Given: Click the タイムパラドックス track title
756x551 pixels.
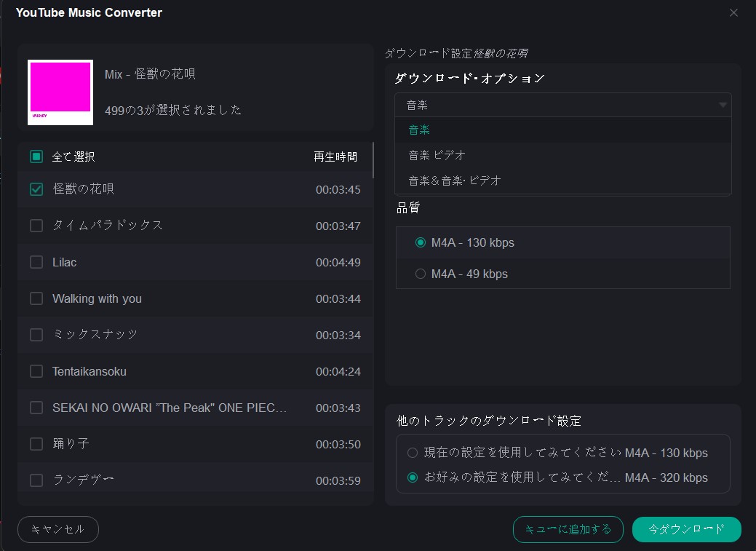Looking at the screenshot, I should (x=108, y=226).
